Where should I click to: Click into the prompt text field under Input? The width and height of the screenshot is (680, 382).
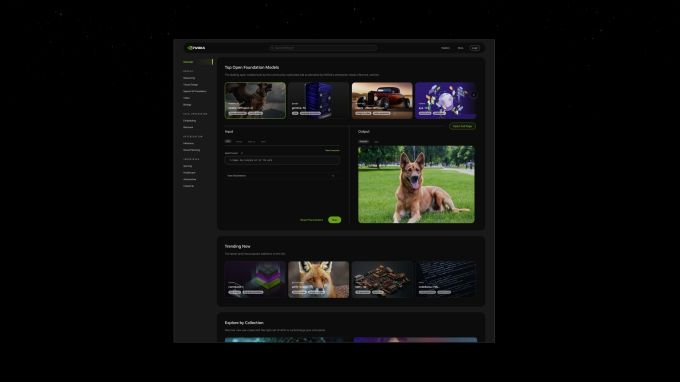coord(282,160)
